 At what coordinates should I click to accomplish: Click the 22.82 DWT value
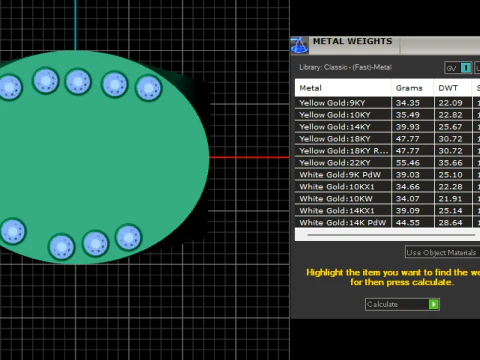click(x=450, y=115)
